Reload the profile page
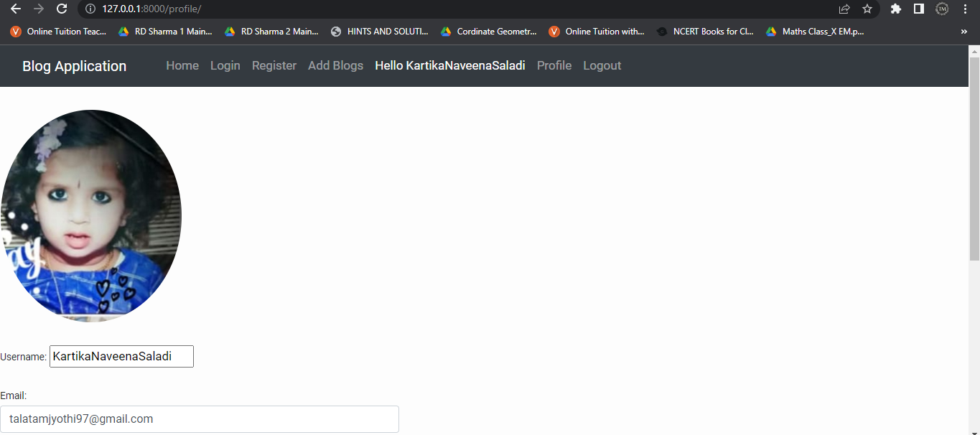The height and width of the screenshot is (435, 980). click(x=61, y=9)
